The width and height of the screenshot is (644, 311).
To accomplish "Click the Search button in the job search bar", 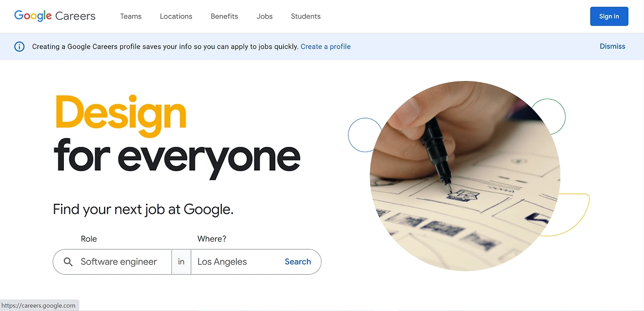I will pos(298,262).
